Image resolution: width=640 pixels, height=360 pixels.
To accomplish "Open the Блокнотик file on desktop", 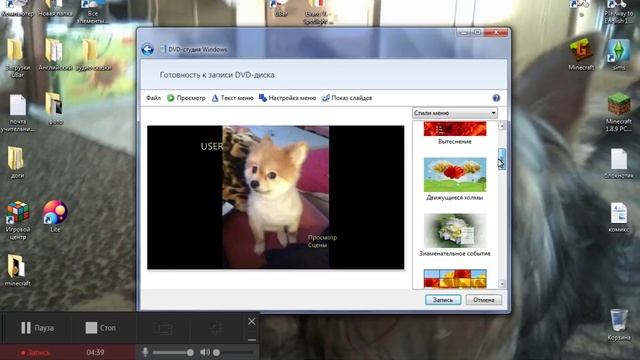I will [619, 163].
